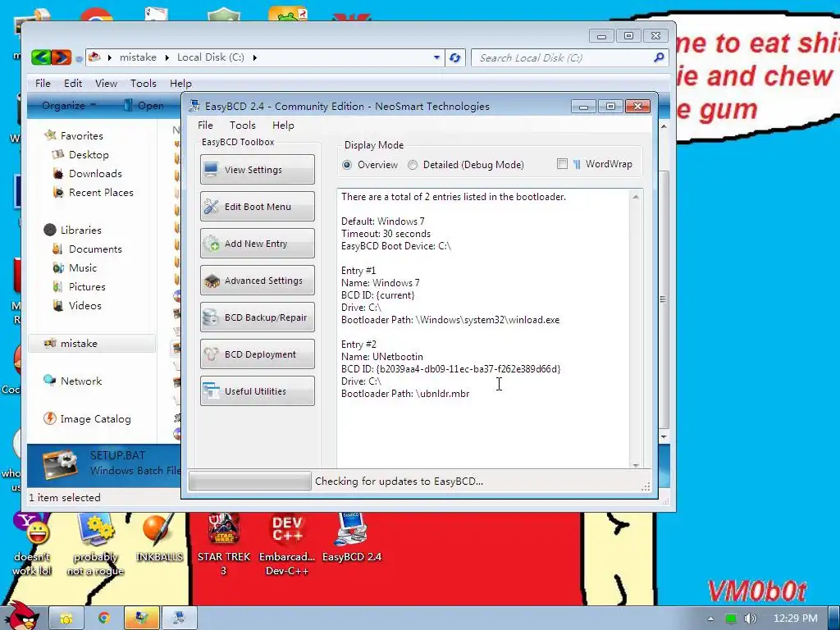Click the search magnifier icon

point(659,57)
